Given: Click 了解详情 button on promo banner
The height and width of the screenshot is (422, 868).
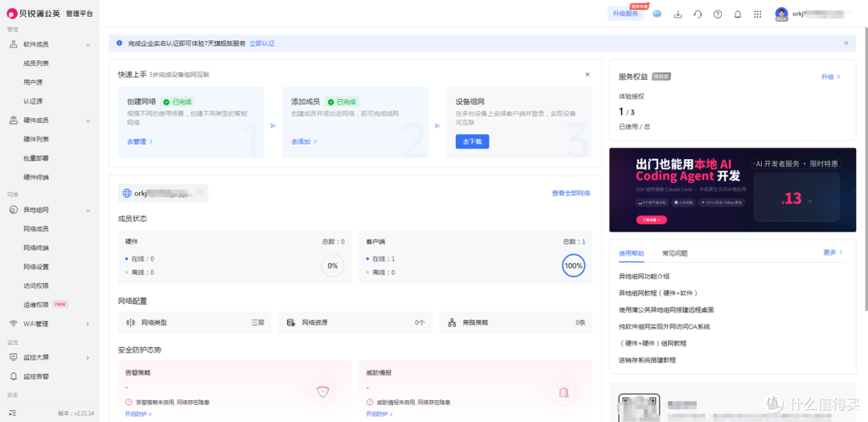Looking at the screenshot, I should point(651,220).
